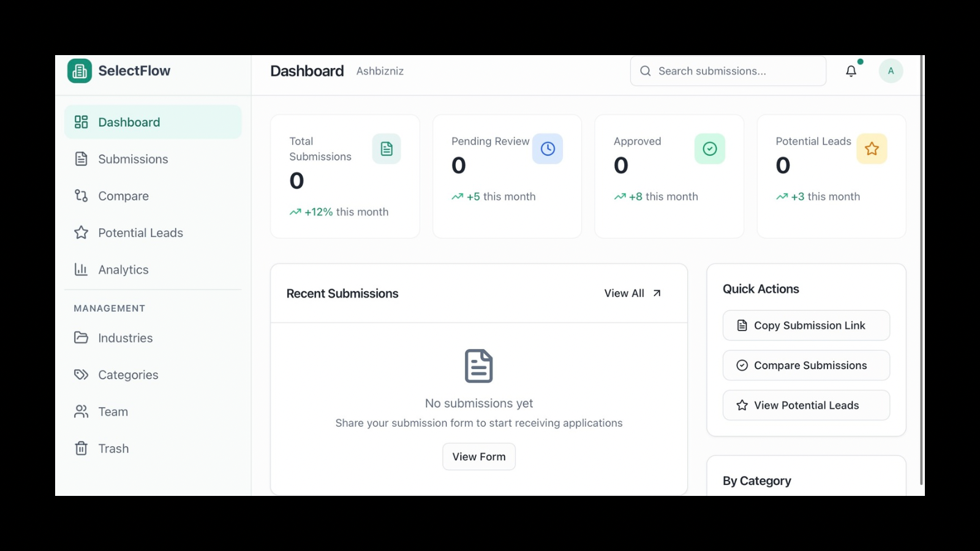
Task: Click the Industries folder icon
Action: point(81,338)
